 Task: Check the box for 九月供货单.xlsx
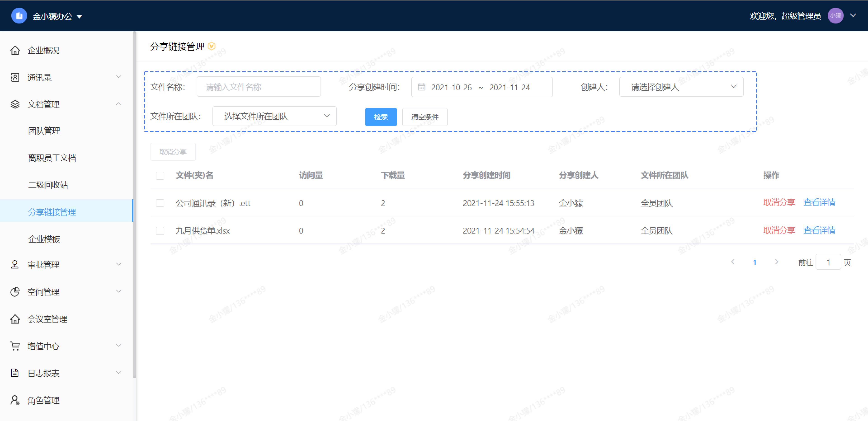tap(160, 231)
